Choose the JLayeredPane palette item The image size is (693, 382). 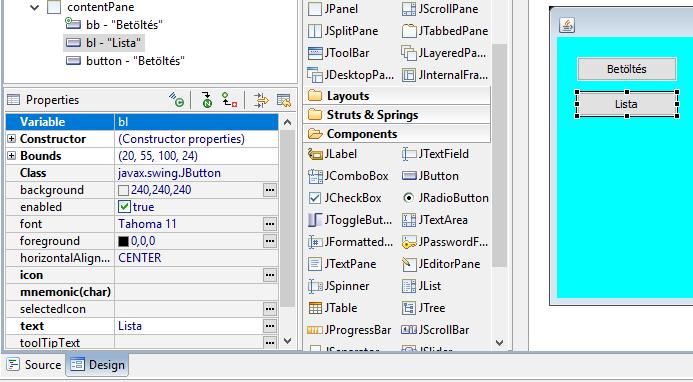(444, 53)
